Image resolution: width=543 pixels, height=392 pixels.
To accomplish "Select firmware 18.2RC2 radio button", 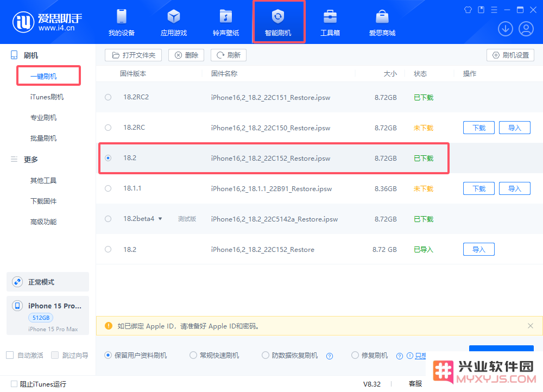I will (x=108, y=97).
